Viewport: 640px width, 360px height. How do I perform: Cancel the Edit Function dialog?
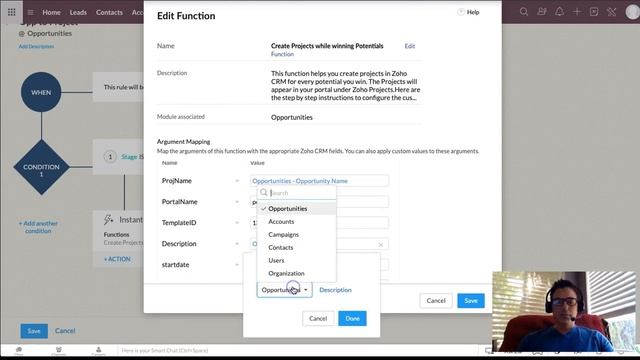(436, 300)
